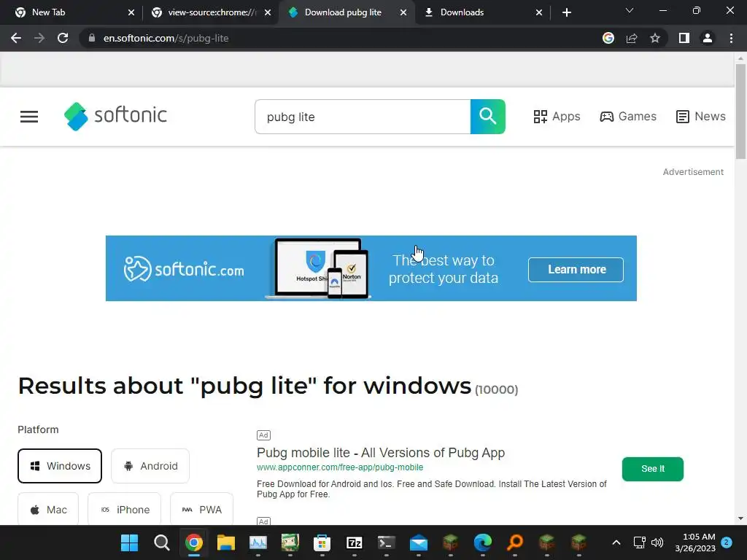Open Chrome three-dot menu
747x560 pixels.
(731, 38)
